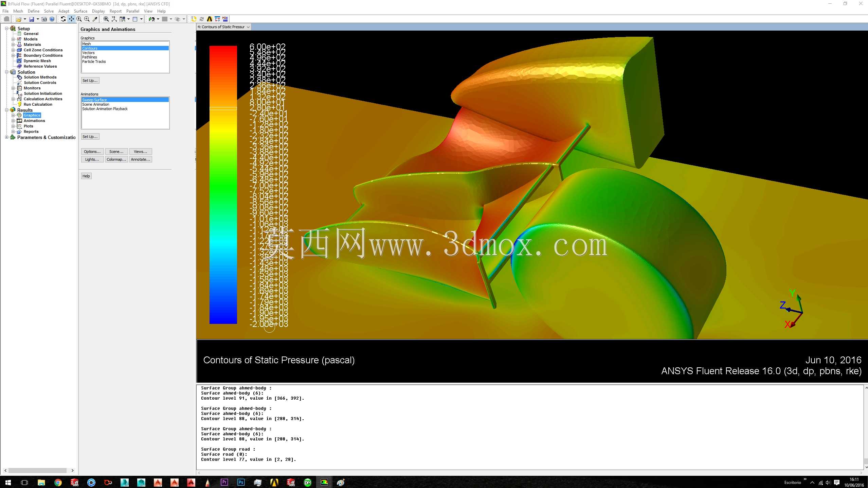Click the Fit to window icon
The image size is (868, 488).
106,19
